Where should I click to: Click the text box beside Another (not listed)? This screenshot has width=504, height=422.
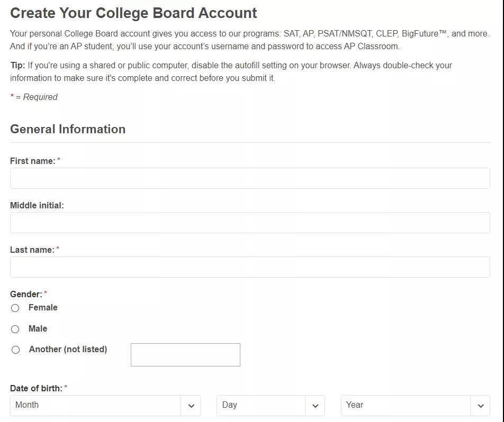coord(185,355)
